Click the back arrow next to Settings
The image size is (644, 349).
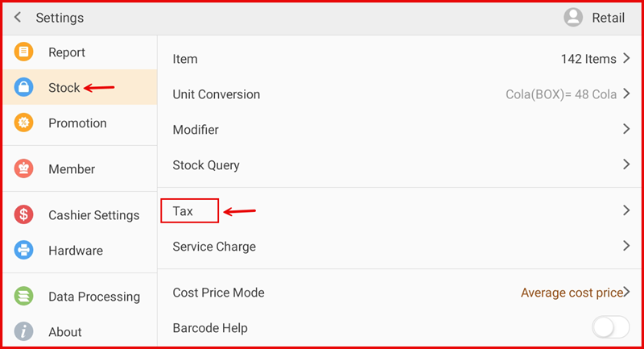[18, 17]
